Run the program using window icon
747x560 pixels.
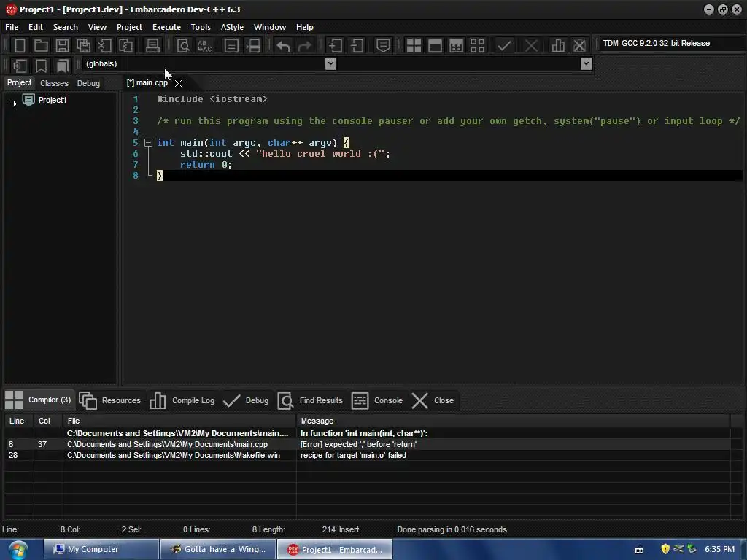pos(435,46)
